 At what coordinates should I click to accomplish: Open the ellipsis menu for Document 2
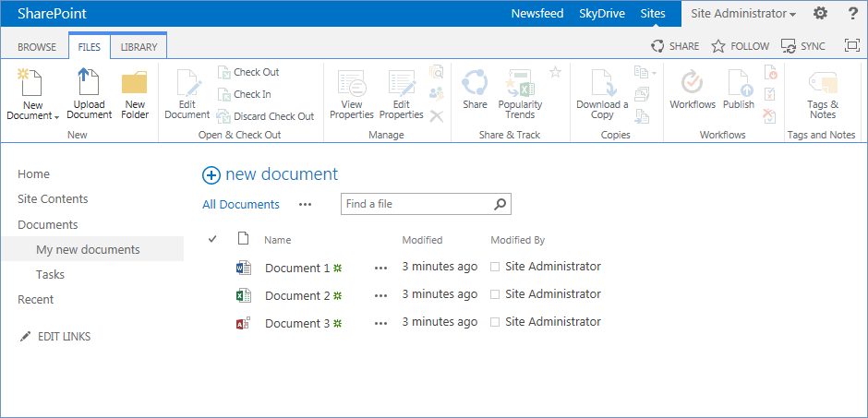coord(380,296)
